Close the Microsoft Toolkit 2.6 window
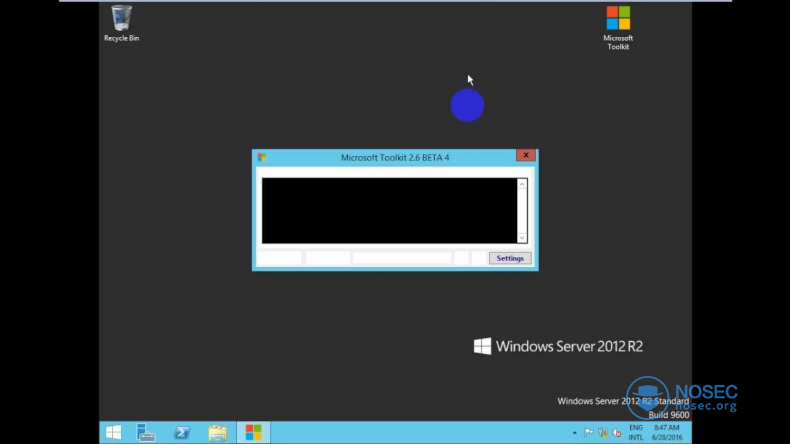 (525, 155)
